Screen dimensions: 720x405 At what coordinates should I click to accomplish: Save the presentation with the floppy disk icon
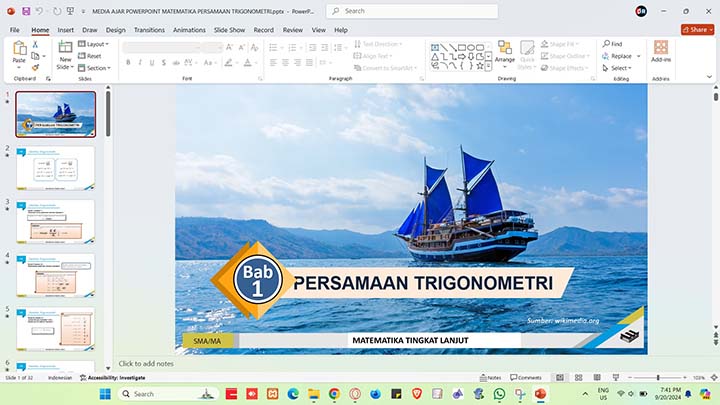pyautogui.click(x=26, y=11)
